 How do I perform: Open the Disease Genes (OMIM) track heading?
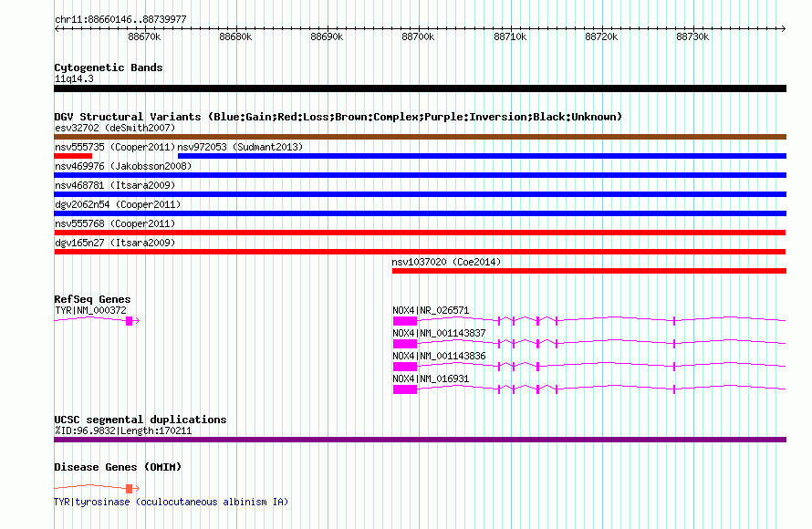click(x=118, y=467)
